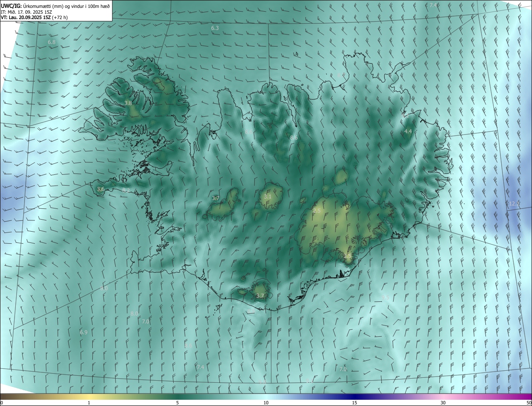Click the 6.3 value label on the map
Image resolution: width=532 pixels, height=406 pixels.
[x=215, y=28]
